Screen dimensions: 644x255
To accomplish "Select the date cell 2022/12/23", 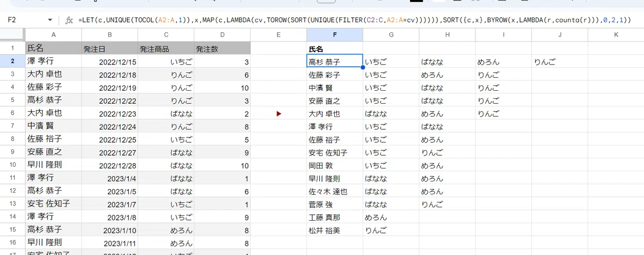I will (109, 113).
